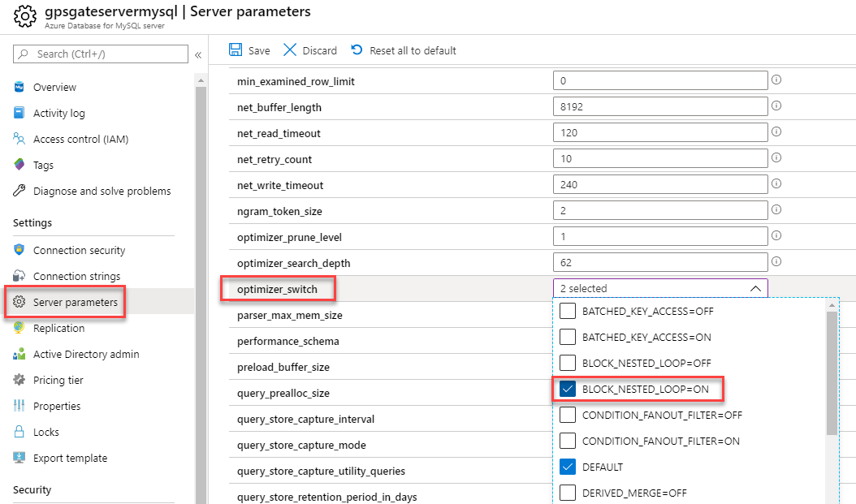Viewport: 856px width, 504px height.
Task: Check the CONDITION_FANOUT_FILTER=OFF option
Action: tap(568, 415)
